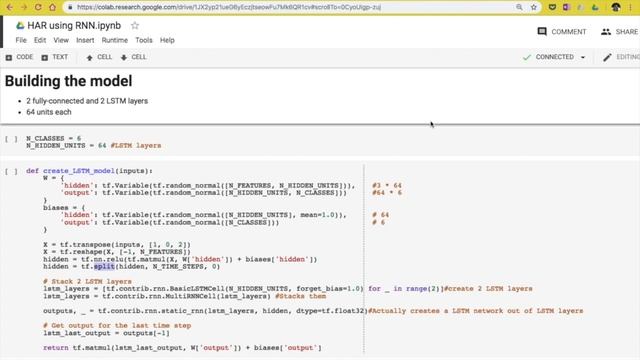Click the 'biases = {' code line

(64, 207)
